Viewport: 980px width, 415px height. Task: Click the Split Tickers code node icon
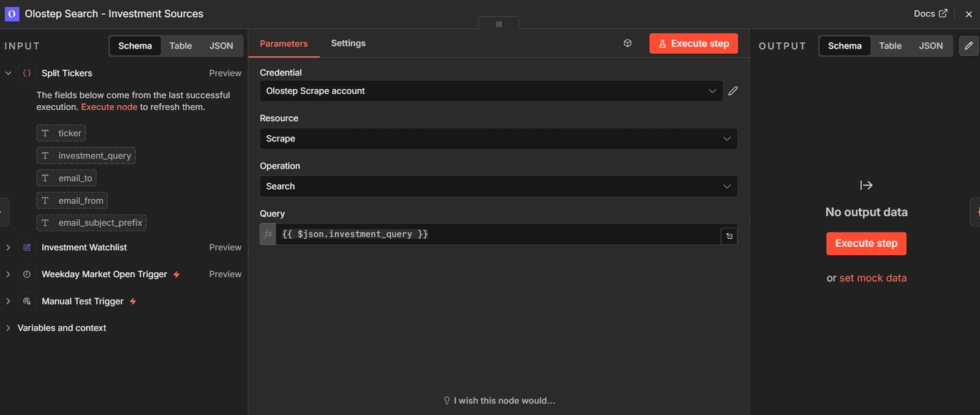click(27, 73)
